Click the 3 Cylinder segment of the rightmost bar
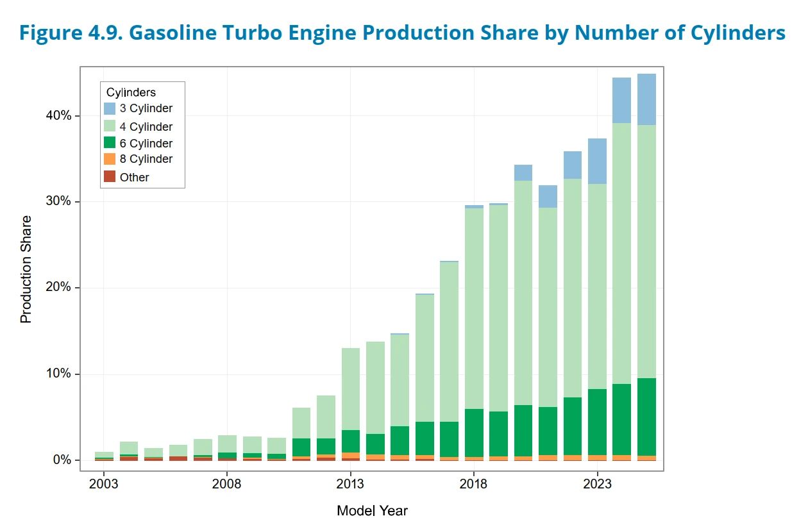 tap(646, 99)
